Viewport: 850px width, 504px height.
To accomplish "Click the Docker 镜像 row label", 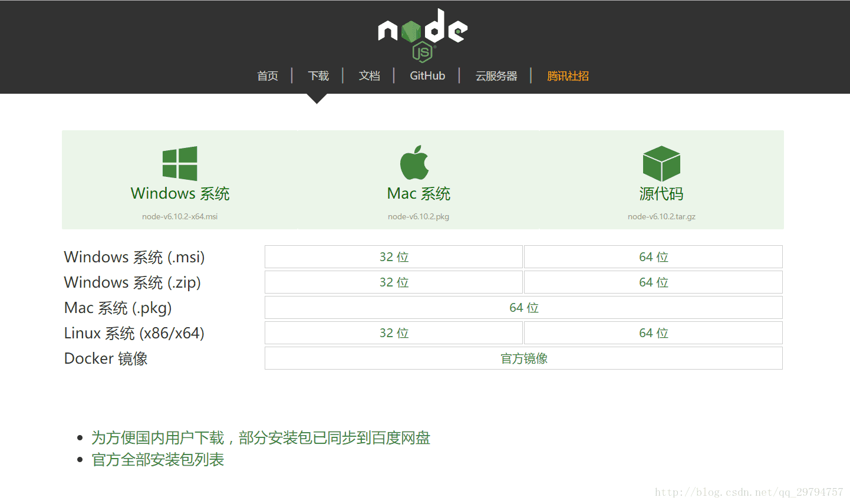I will (x=106, y=359).
